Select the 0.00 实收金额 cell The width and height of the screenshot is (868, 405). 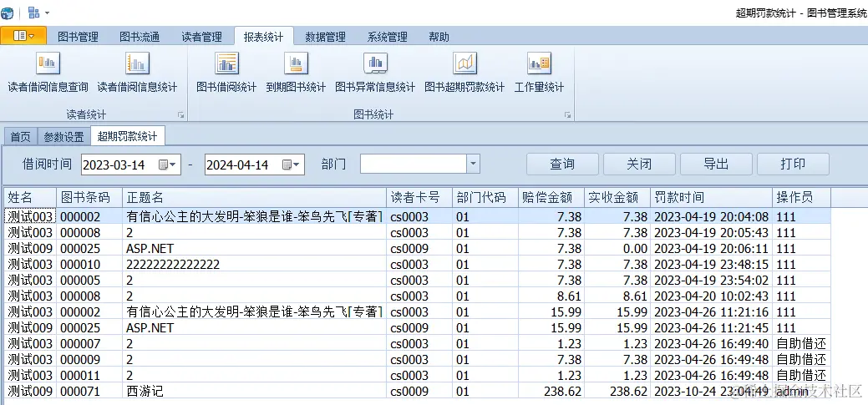617,248
